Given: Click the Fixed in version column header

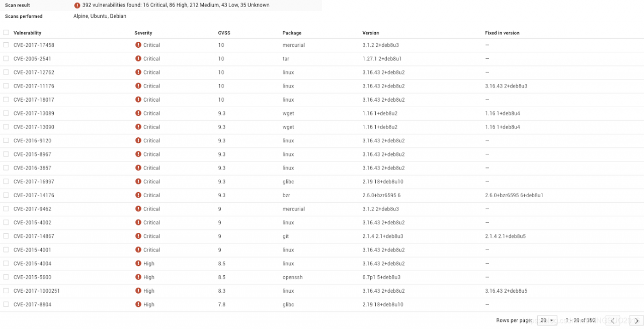Looking at the screenshot, I should tap(502, 33).
